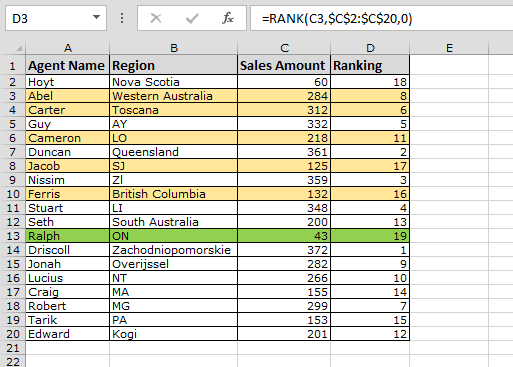Image resolution: width=513 pixels, height=367 pixels.
Task: Select the Zachodniopomorskie region cell
Action: (174, 250)
